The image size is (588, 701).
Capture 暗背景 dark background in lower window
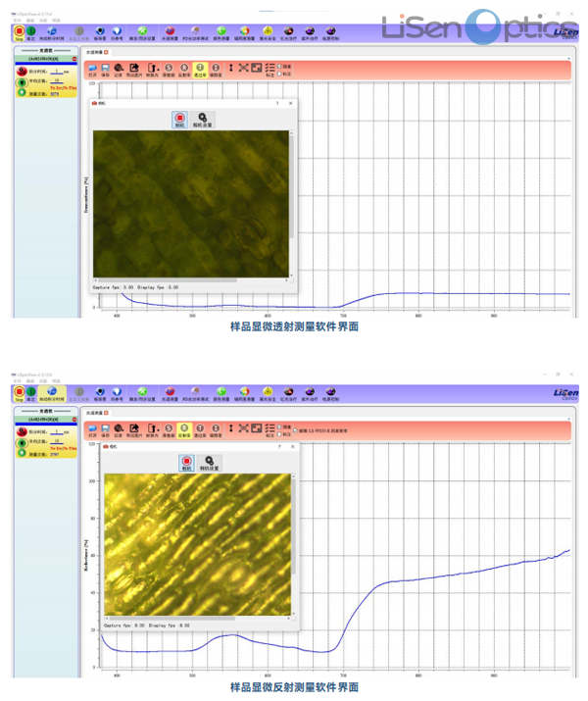pos(100,394)
